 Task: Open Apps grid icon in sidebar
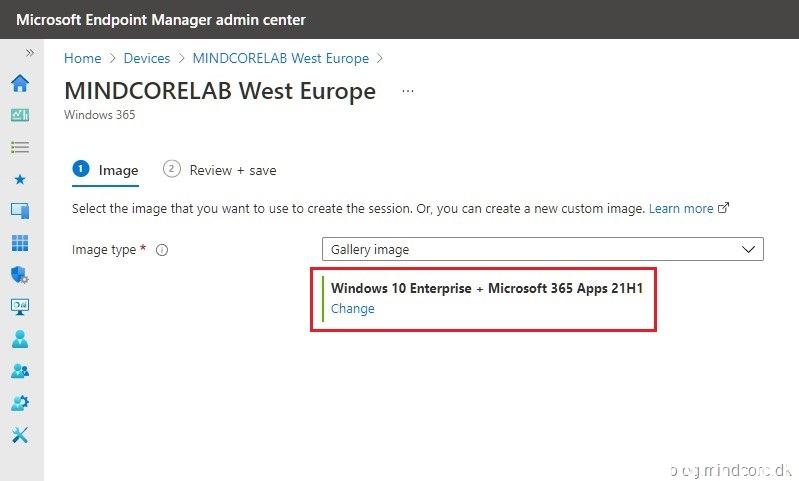point(20,243)
